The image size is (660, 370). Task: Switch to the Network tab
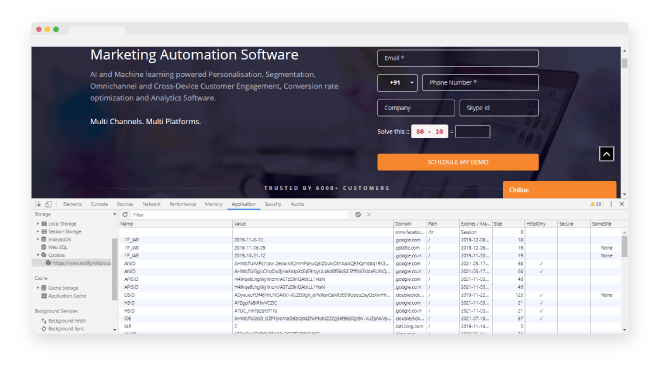[152, 204]
